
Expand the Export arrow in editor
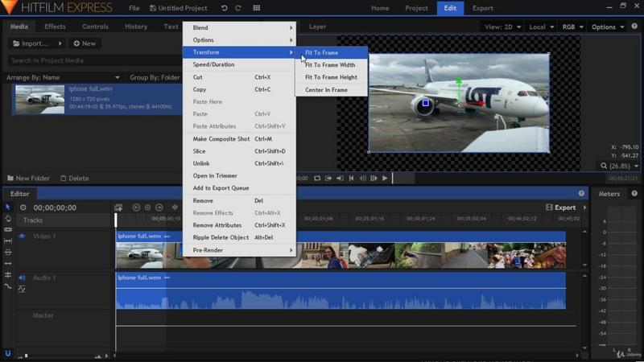584,208
